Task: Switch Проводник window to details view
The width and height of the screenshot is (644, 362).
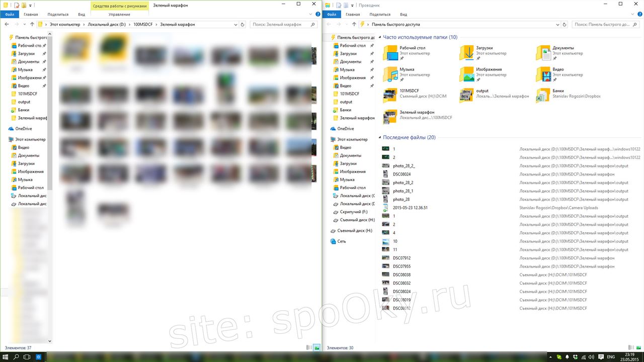Action: click(631, 347)
